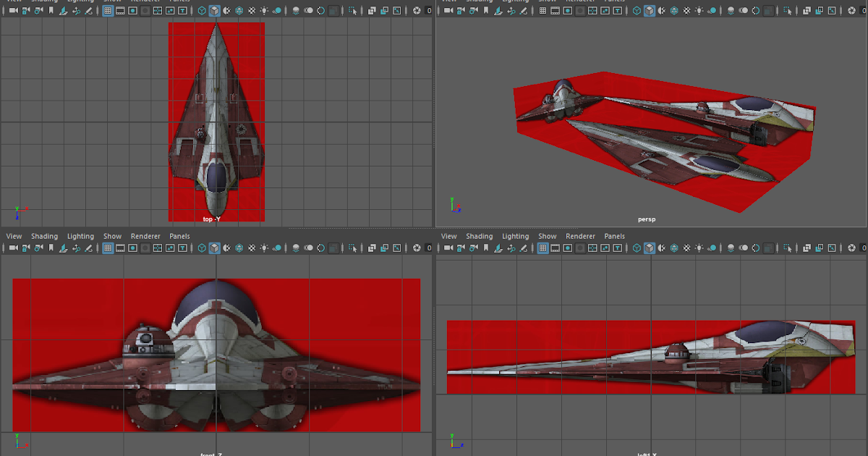Open the Panels menu of the persp viewport
The image size is (868, 456).
[x=613, y=1]
